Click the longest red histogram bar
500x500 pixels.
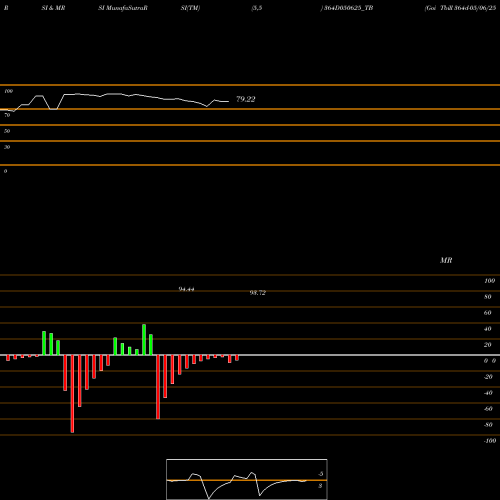coord(72,394)
